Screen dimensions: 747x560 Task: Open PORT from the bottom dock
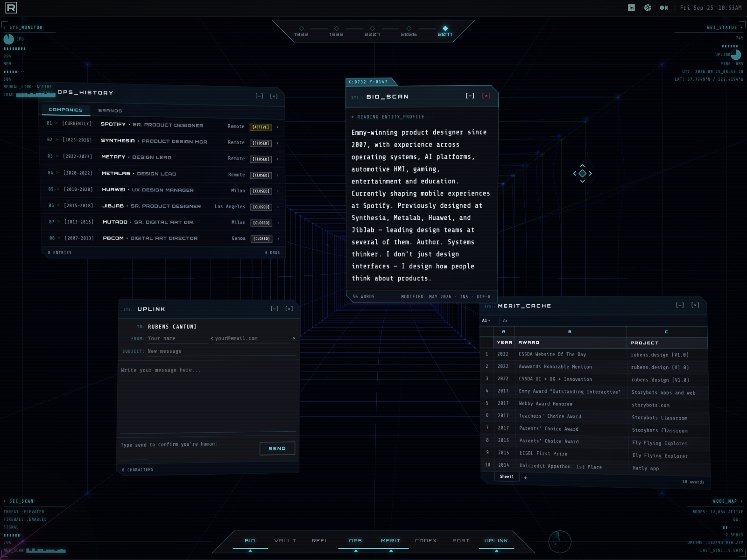(461, 540)
